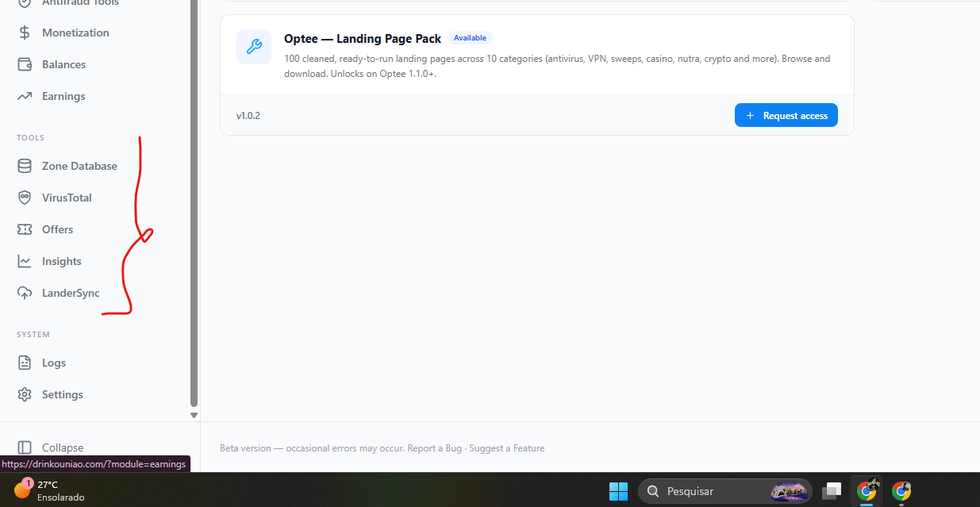The height and width of the screenshot is (507, 980).
Task: Click the wrench icon on Optee card
Action: 254,47
